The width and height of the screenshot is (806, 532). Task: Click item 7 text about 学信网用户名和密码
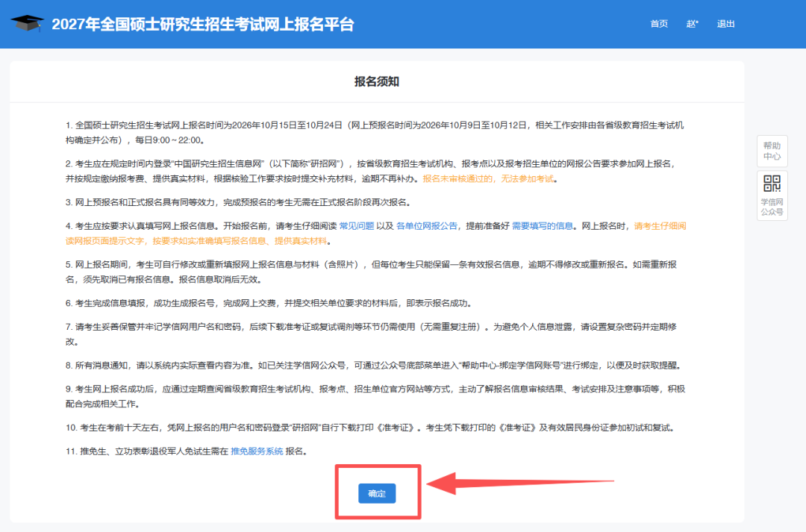pos(371,334)
